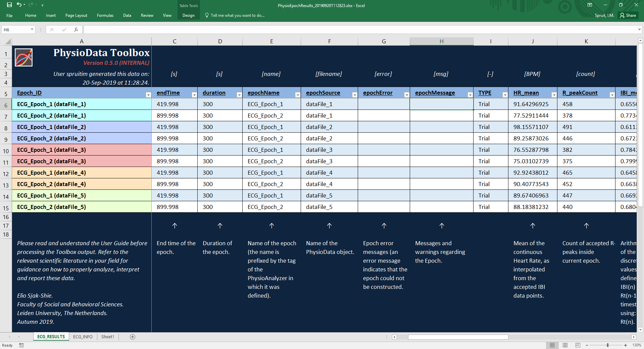Open Ribbon Display Options icon
Image resolution: width=644 pixels, height=349 pixels.
point(590,5)
